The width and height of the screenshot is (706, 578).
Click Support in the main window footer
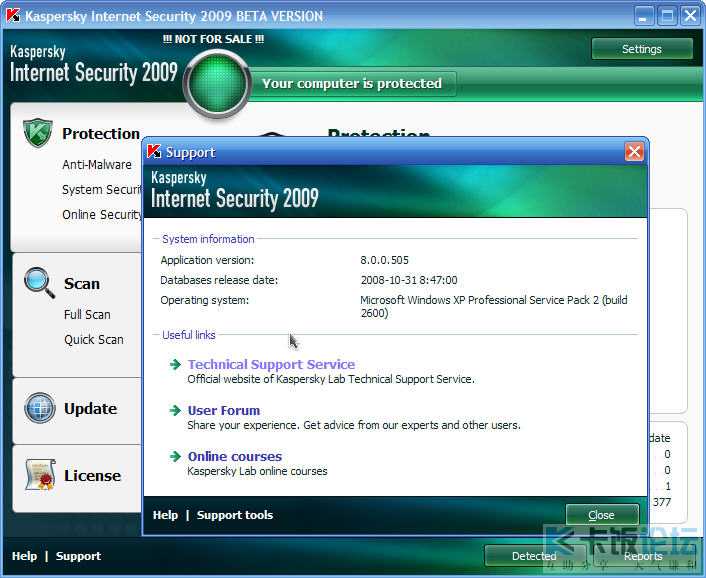tap(78, 556)
